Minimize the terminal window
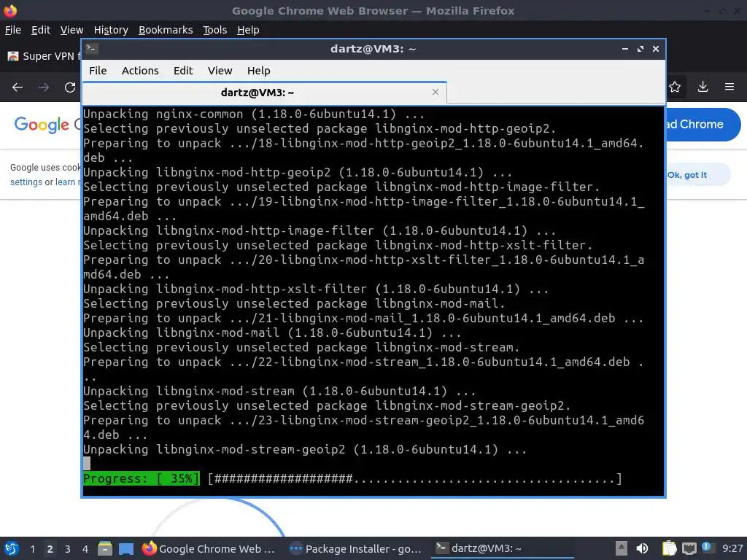The height and width of the screenshot is (560, 747). pos(624,49)
